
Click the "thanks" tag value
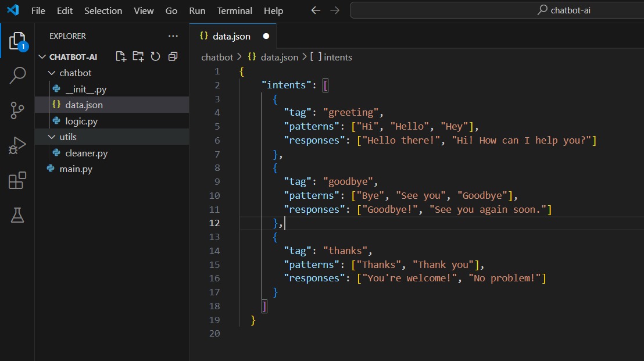pos(345,251)
